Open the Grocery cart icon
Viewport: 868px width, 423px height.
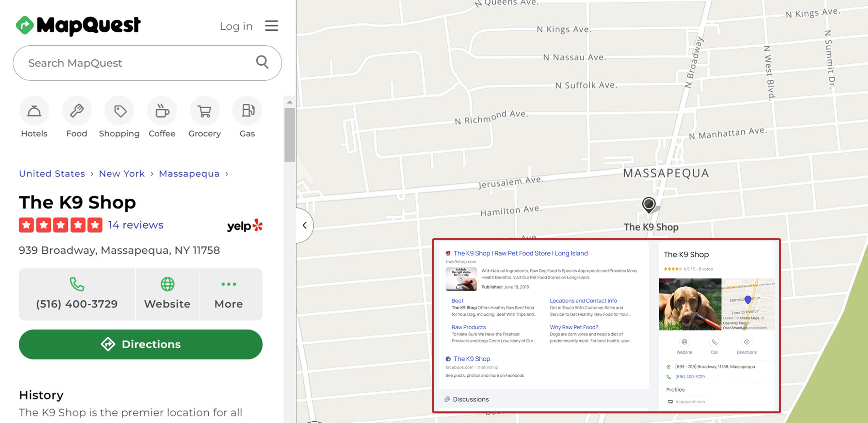coord(205,111)
